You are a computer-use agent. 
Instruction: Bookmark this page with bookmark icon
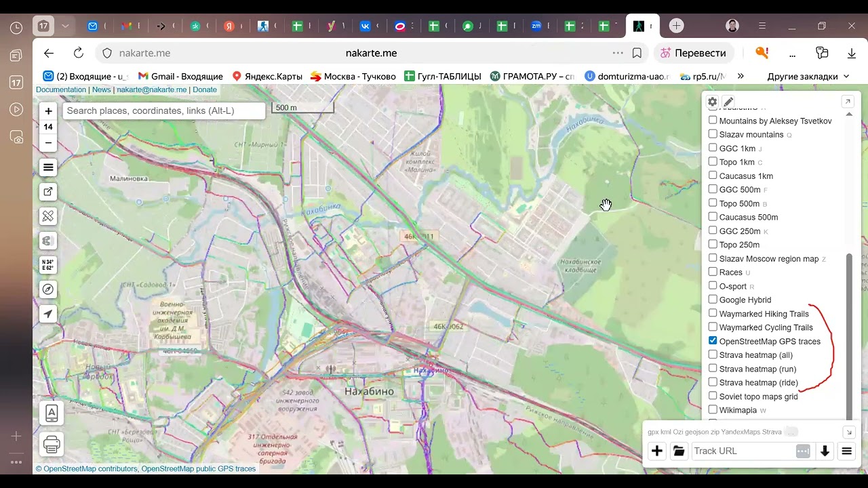click(x=637, y=53)
